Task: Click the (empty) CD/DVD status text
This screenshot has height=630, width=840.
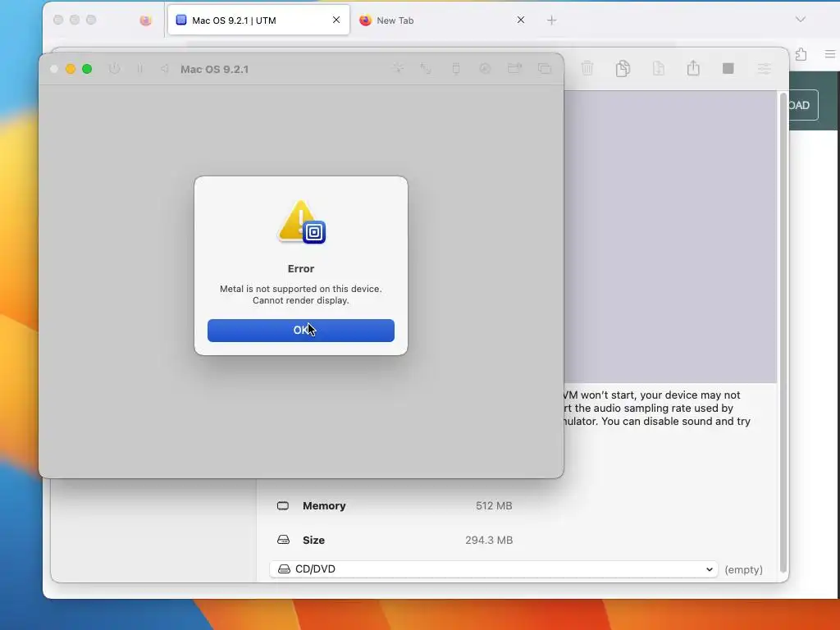Action: point(743,569)
